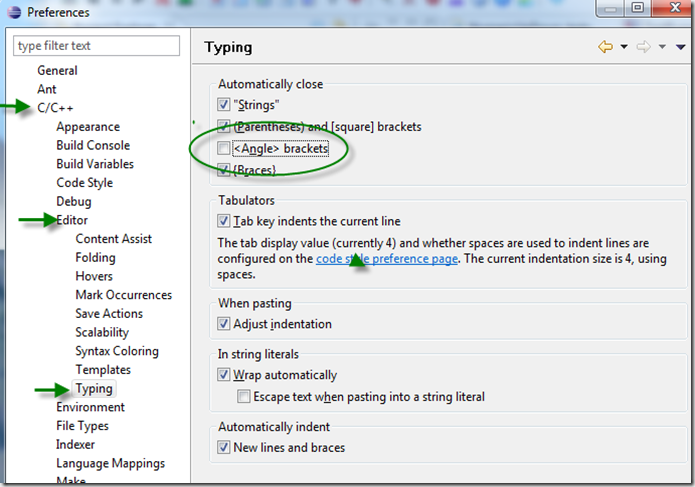
Task: Toggle the {Braces} auto-close checkbox
Action: (x=223, y=170)
